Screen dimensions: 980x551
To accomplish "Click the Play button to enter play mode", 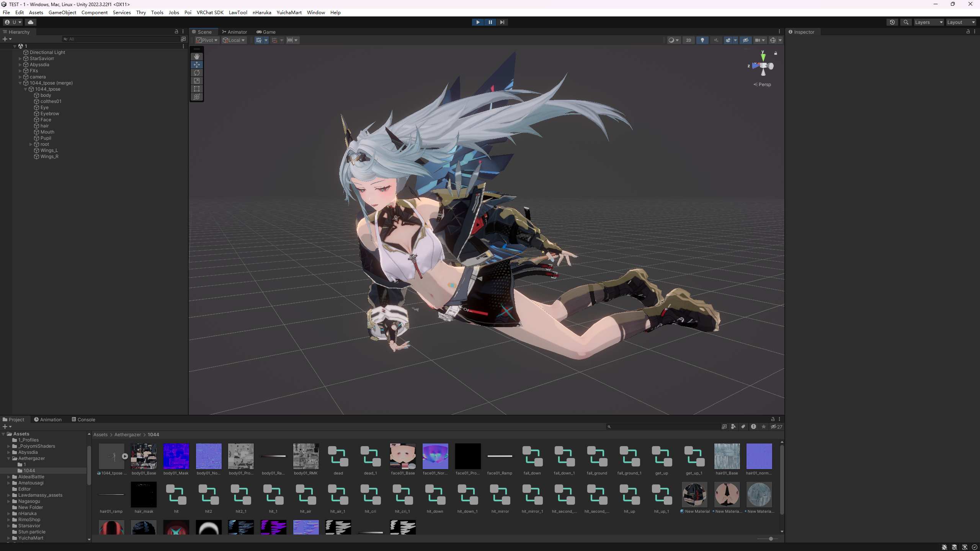I will tap(478, 22).
